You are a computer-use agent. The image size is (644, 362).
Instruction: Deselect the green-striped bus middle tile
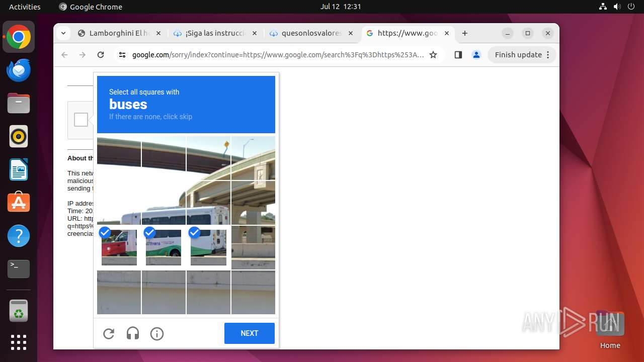(164, 247)
